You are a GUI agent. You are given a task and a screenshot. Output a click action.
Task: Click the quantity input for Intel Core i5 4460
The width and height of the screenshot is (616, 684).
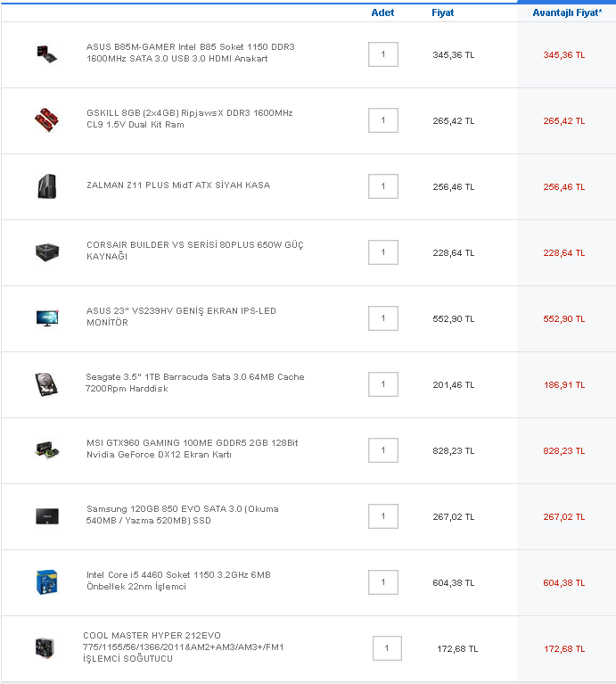click(x=383, y=582)
